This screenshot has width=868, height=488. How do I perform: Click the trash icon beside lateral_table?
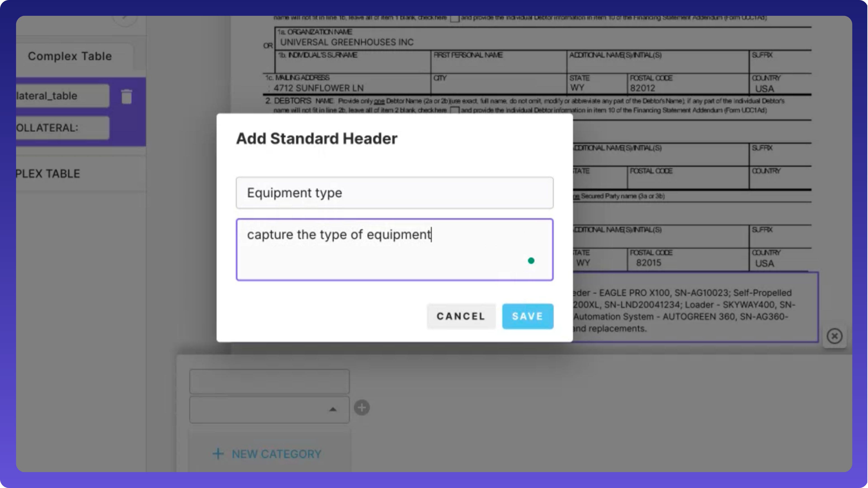126,97
